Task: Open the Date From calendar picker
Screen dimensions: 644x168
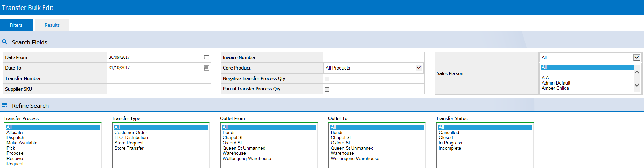Action: tap(206, 58)
